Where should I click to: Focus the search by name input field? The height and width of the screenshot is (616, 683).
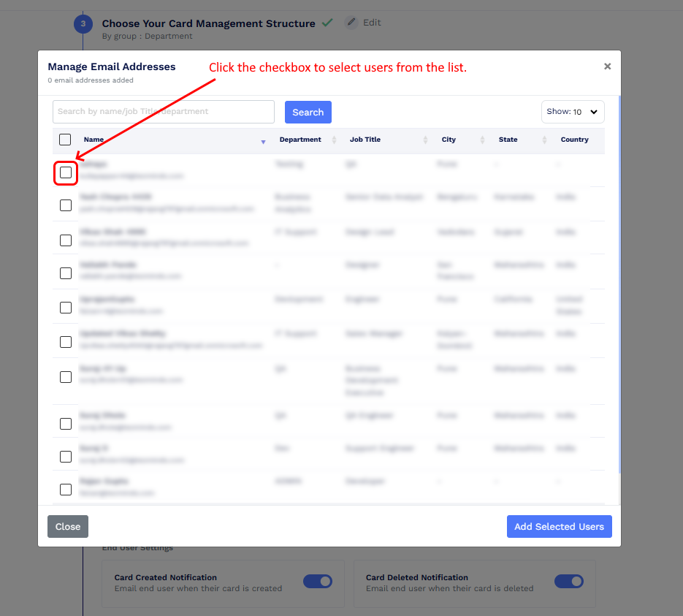pyautogui.click(x=164, y=112)
